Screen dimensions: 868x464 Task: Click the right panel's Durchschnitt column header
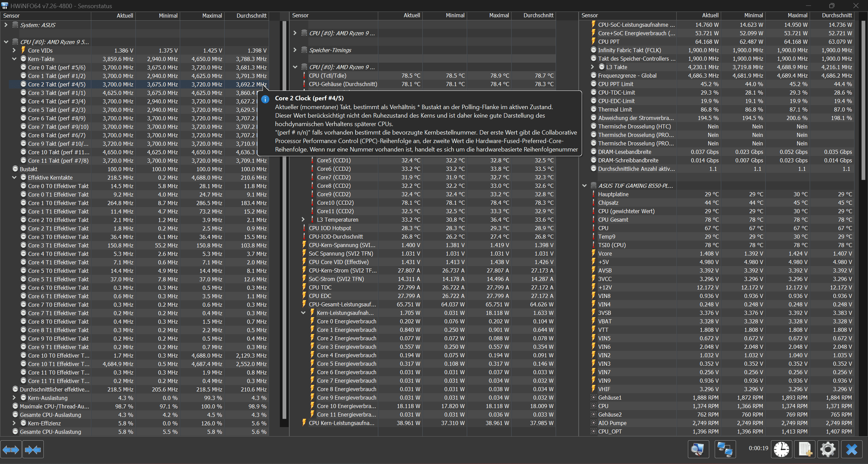832,16
